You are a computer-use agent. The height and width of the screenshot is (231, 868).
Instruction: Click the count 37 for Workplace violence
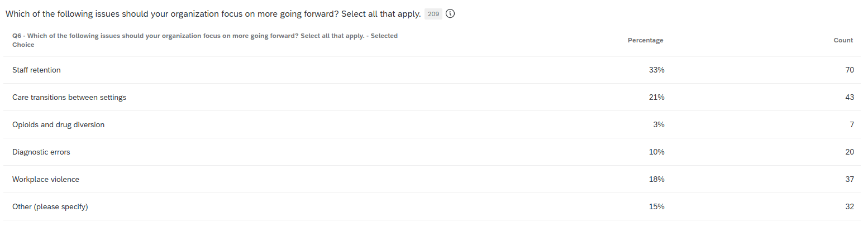click(850, 179)
